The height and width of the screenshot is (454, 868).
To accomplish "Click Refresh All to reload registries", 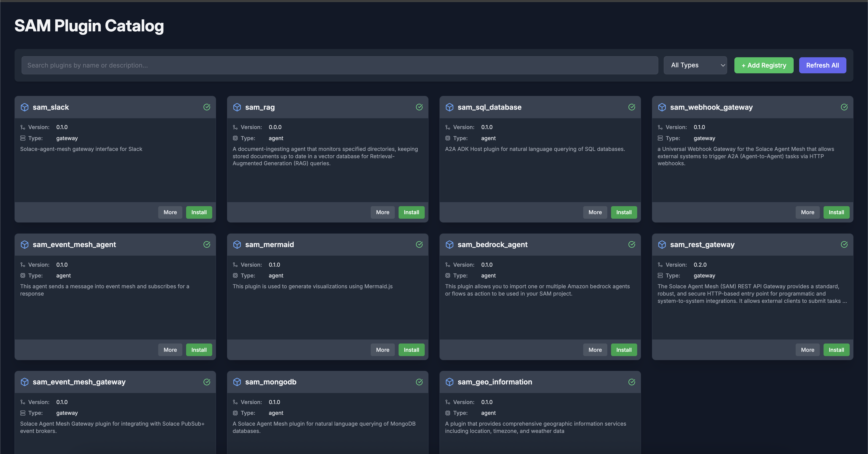I will (822, 65).
